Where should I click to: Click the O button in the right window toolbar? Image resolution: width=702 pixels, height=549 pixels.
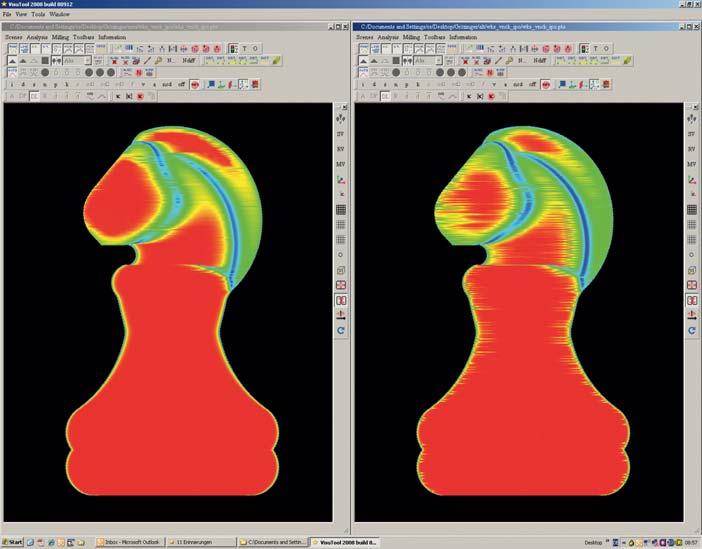pos(606,48)
